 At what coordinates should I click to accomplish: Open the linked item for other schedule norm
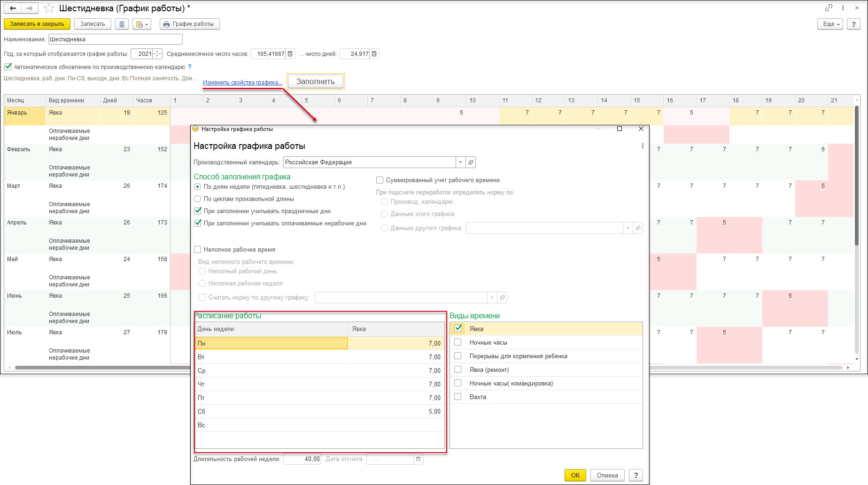tap(502, 298)
